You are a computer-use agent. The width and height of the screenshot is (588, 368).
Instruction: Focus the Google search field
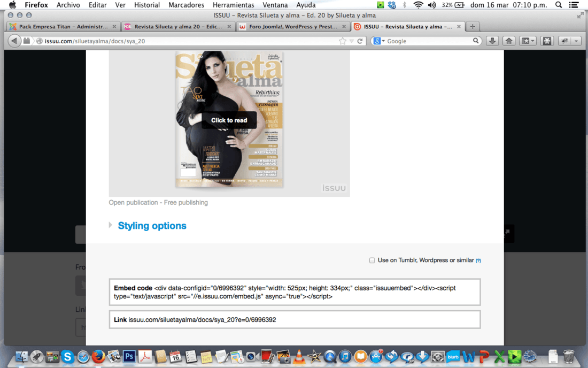coord(428,41)
